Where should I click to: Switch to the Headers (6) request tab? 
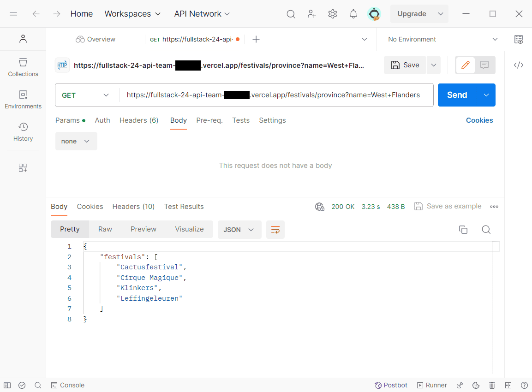click(139, 120)
